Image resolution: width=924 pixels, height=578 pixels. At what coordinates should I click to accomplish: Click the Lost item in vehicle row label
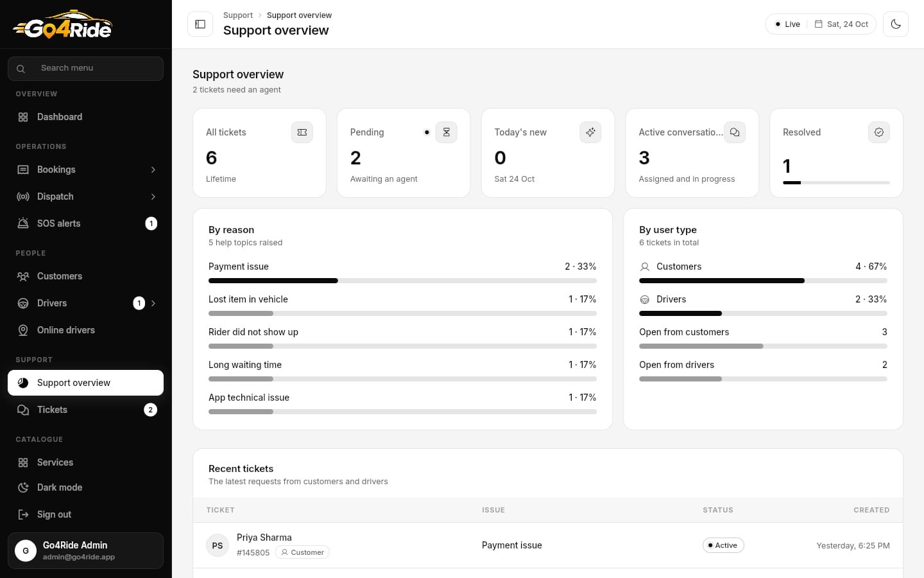[x=248, y=299]
